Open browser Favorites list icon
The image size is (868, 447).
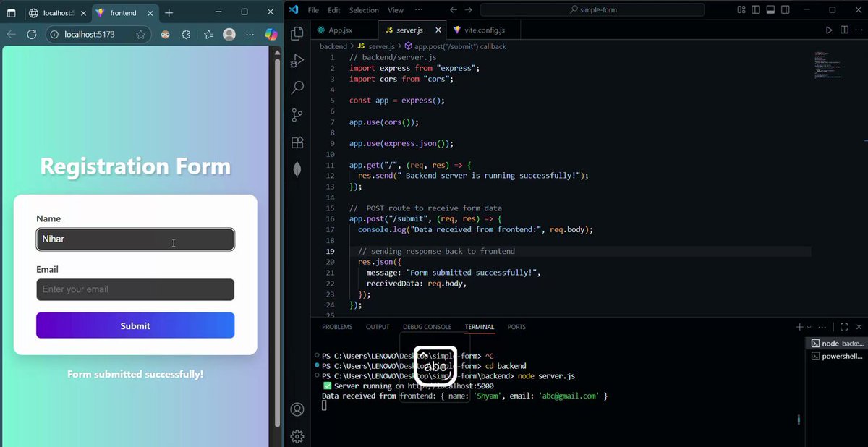coord(208,34)
